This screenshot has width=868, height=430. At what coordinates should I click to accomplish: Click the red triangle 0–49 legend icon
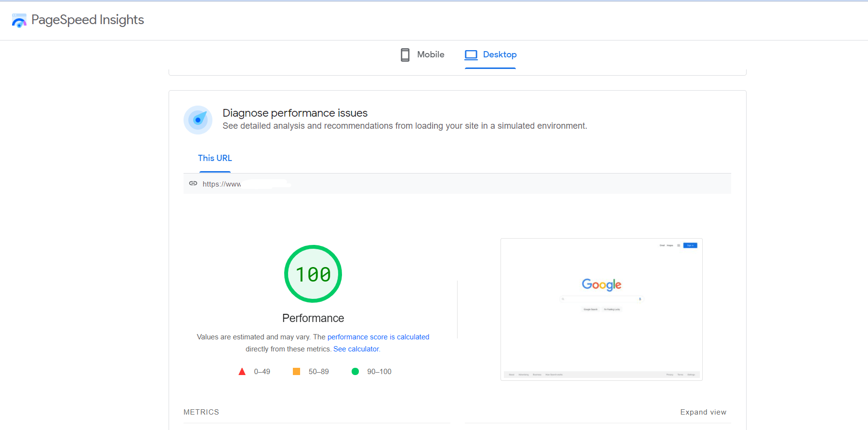click(x=242, y=371)
